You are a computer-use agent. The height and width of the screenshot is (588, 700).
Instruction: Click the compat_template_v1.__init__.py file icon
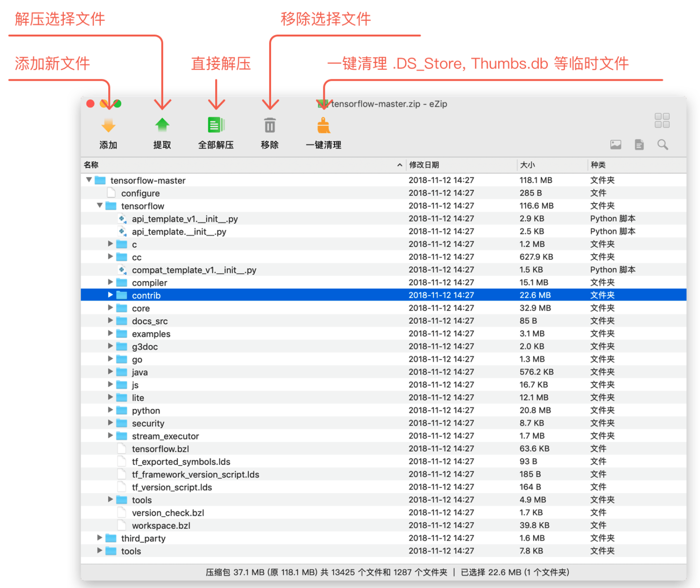point(122,270)
